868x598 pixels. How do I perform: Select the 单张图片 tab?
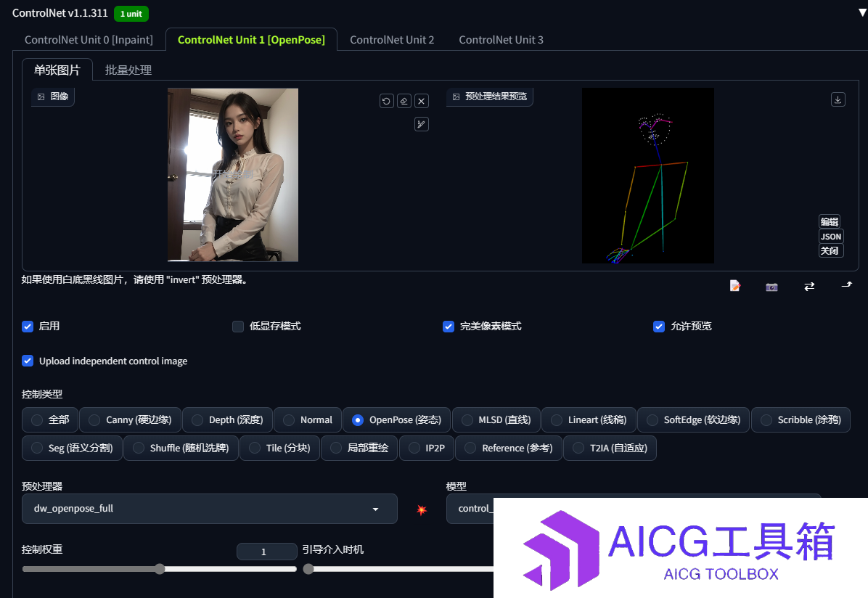[57, 70]
